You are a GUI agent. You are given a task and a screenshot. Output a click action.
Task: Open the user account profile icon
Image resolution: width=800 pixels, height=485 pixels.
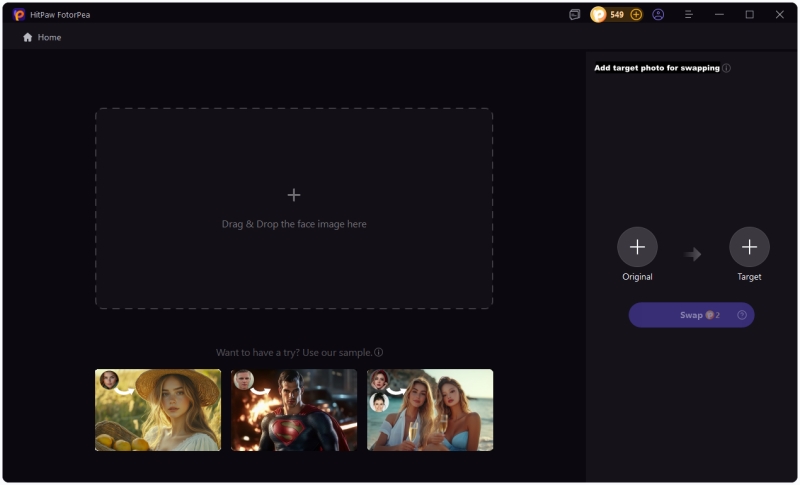coord(658,15)
